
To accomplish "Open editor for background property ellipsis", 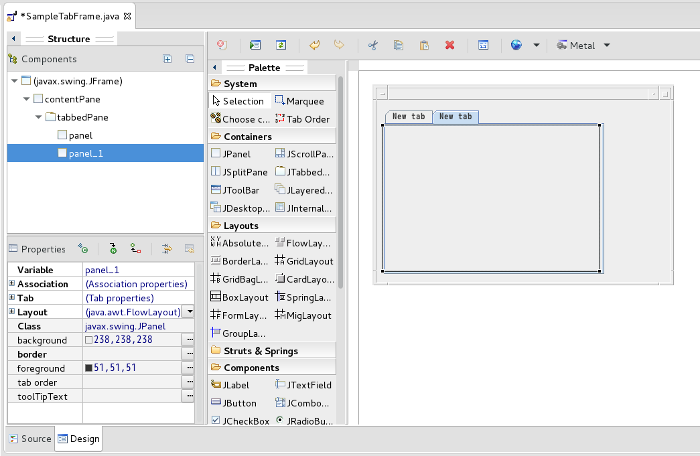I will pos(190,340).
